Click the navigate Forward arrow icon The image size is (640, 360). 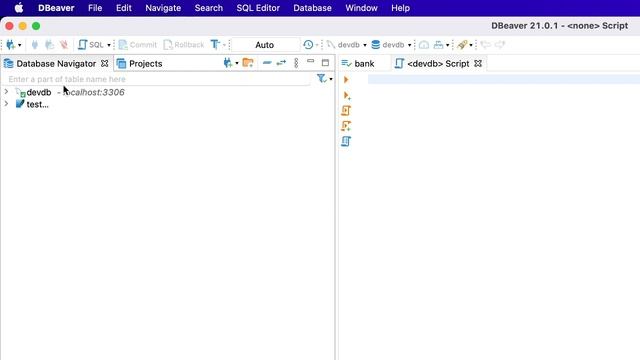coord(500,44)
